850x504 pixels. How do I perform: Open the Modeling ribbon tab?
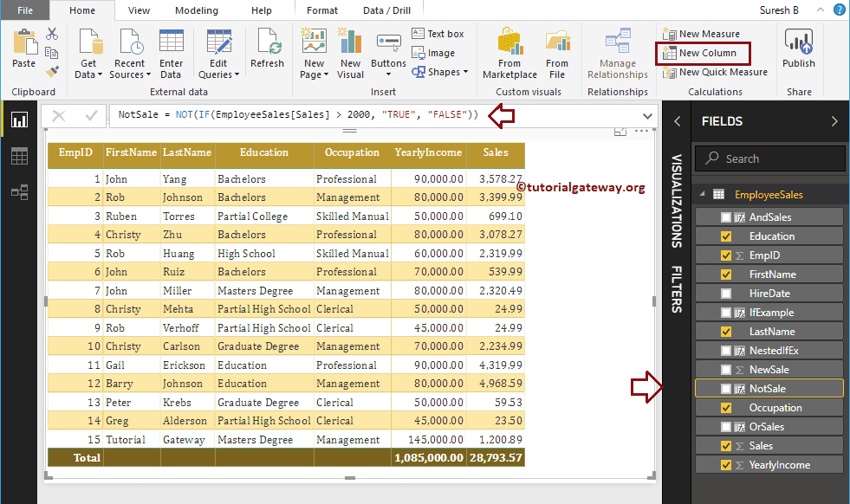coord(196,10)
